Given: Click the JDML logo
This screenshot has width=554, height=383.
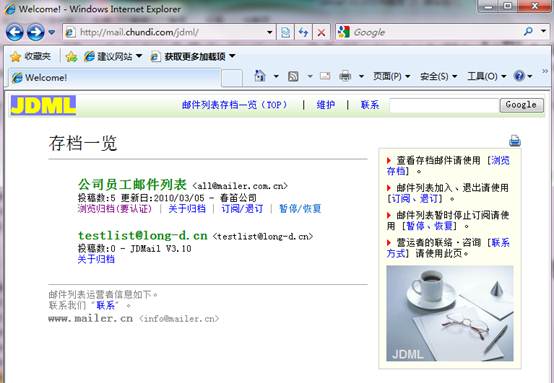Looking at the screenshot, I should tap(43, 105).
